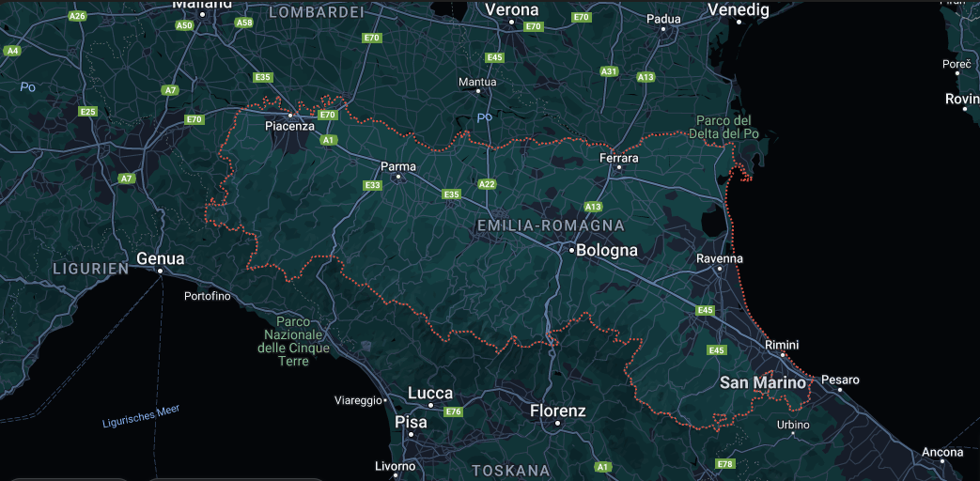This screenshot has height=481, width=980.
Task: Click the A58 motorway shield
Action: [243, 23]
